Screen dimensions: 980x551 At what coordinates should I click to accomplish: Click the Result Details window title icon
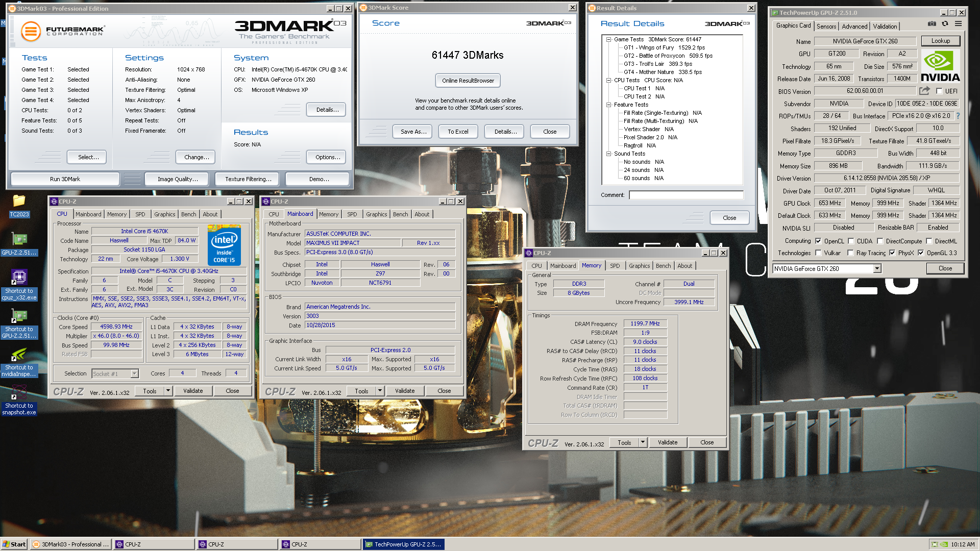point(592,8)
